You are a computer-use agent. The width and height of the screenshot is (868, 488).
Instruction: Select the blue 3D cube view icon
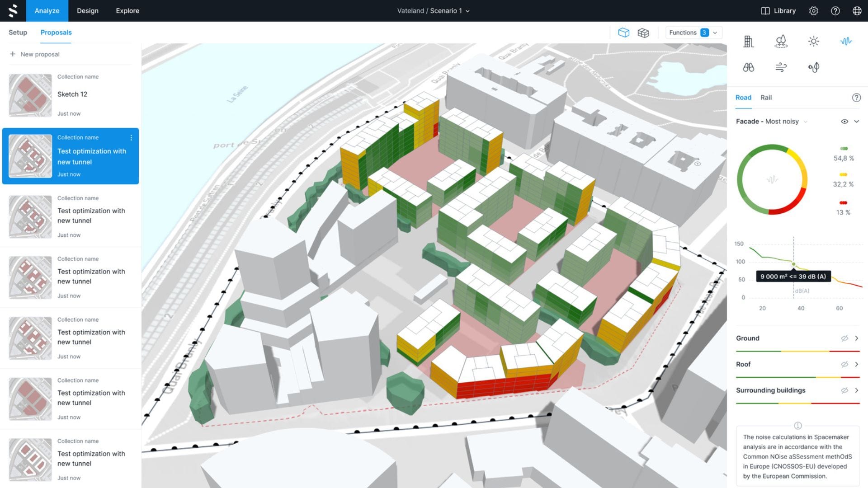(623, 33)
